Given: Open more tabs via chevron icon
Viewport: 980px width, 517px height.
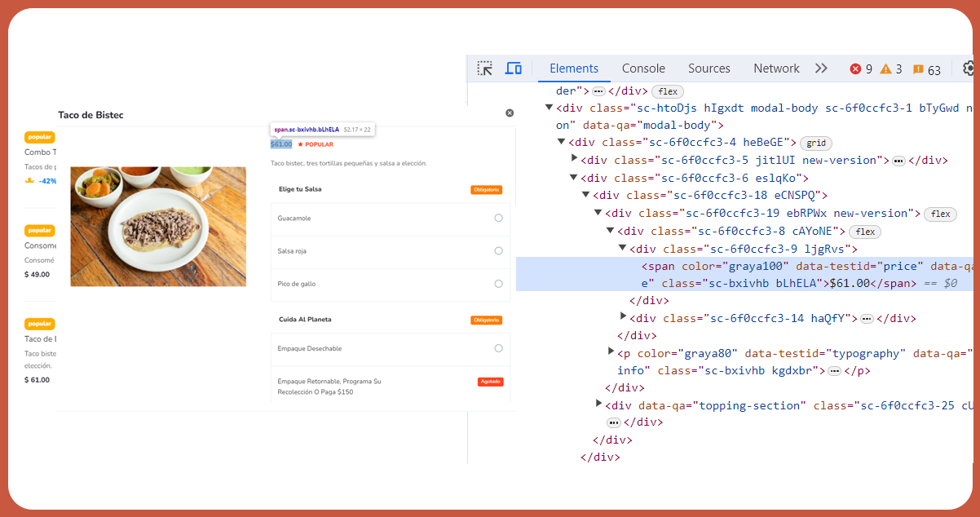Looking at the screenshot, I should (x=821, y=68).
